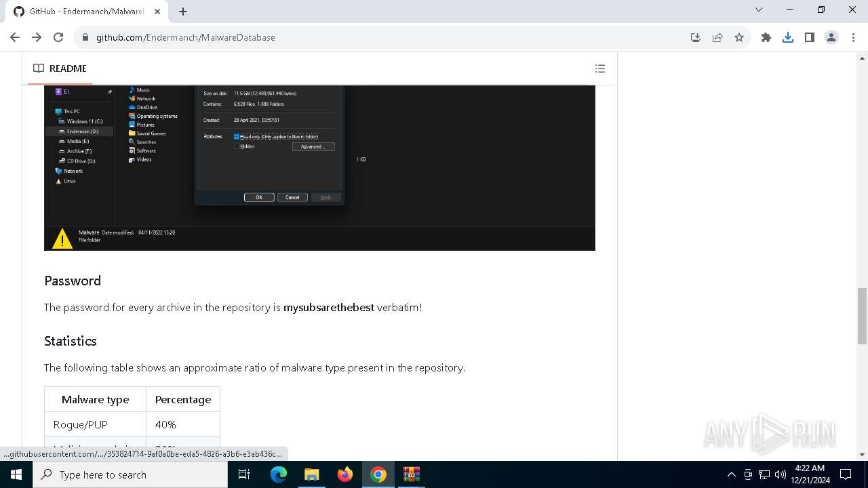
Task: Open the clock and date
Action: pyautogui.click(x=810, y=474)
